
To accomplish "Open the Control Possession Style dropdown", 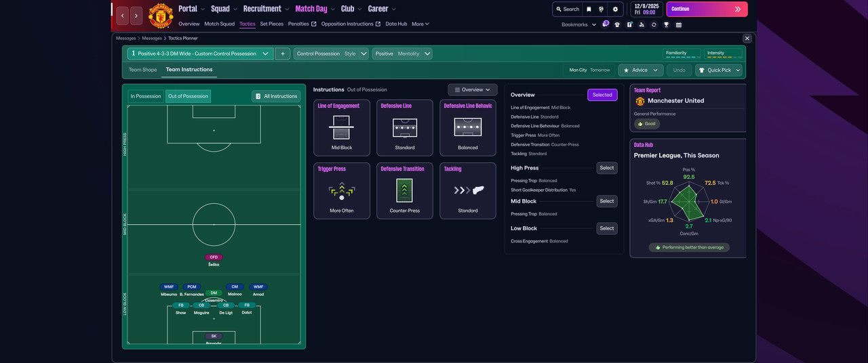I will 332,54.
